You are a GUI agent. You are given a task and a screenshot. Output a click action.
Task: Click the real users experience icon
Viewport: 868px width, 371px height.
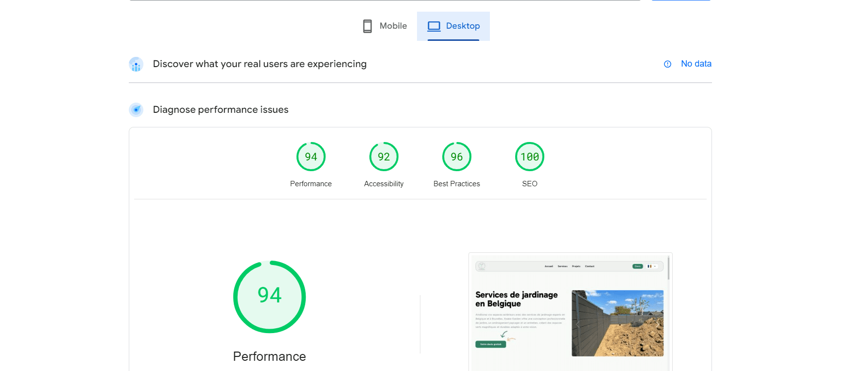(136, 64)
